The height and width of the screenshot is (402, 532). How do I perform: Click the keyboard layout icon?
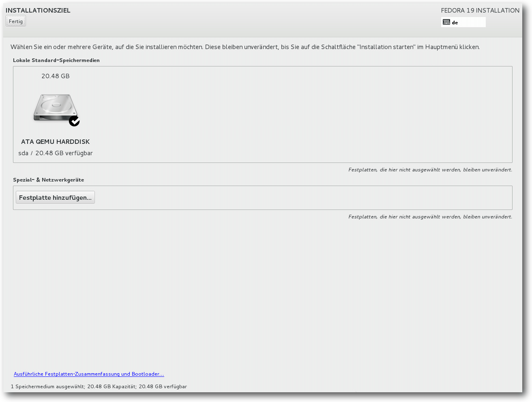click(x=446, y=22)
